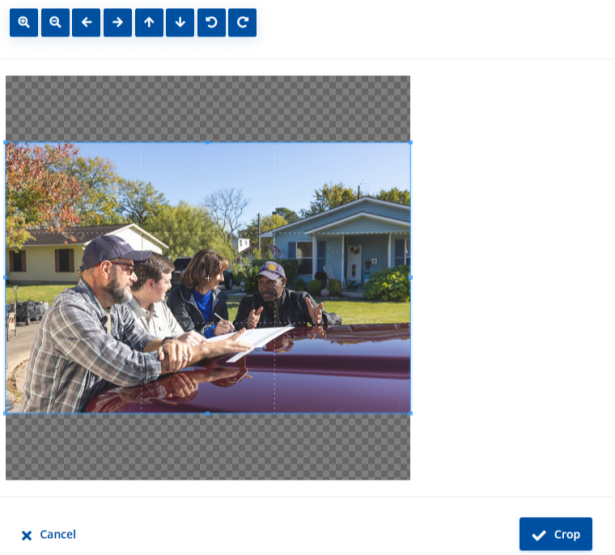Click the checkered area above the photo
This screenshot has height=555, width=615.
pos(208,107)
